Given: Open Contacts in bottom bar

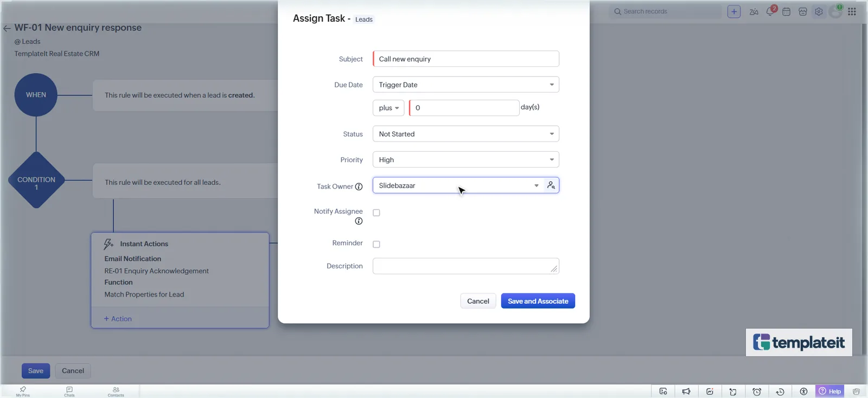Looking at the screenshot, I should pyautogui.click(x=116, y=391).
